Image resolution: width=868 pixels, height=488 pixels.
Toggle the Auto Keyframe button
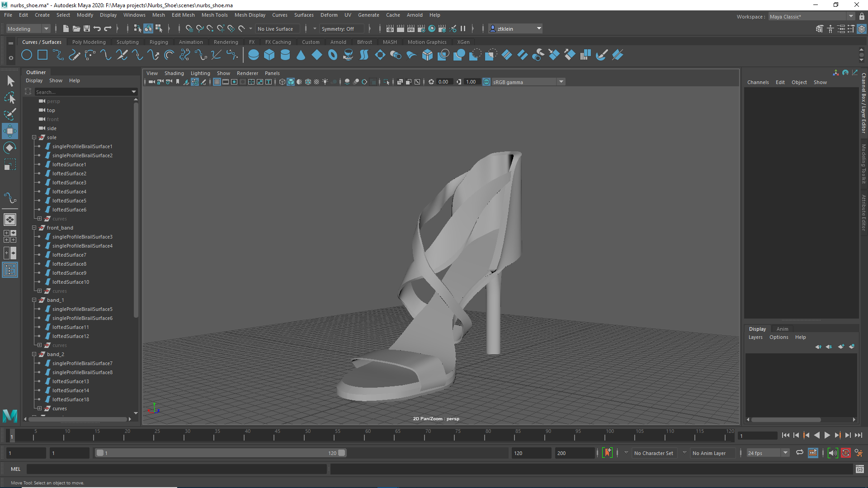(x=846, y=453)
